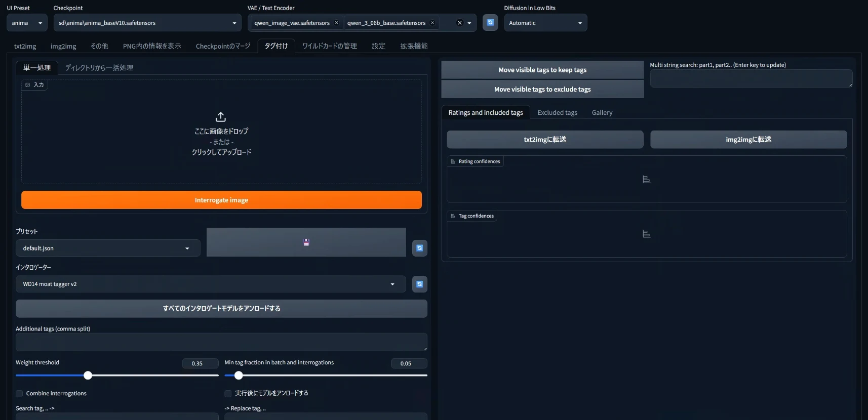This screenshot has height=420, width=868.
Task: Toggle 実行後にモデルをアンロードする checkbox
Action: tap(228, 394)
